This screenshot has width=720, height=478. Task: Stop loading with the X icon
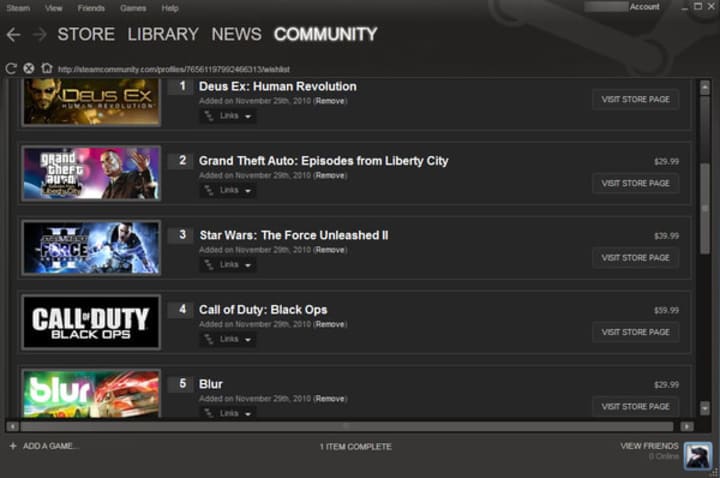pos(28,69)
